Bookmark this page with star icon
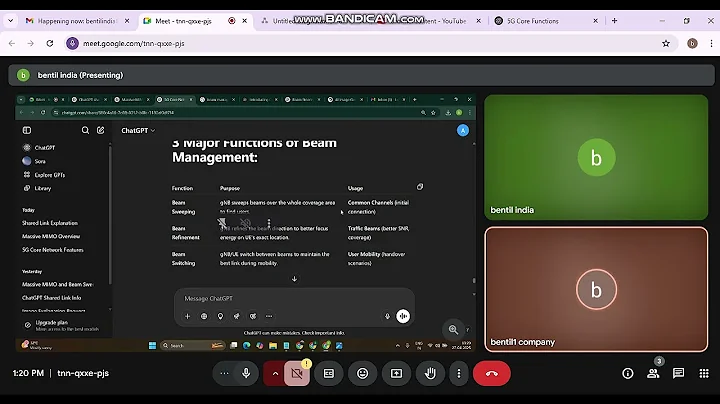 pyautogui.click(x=666, y=43)
